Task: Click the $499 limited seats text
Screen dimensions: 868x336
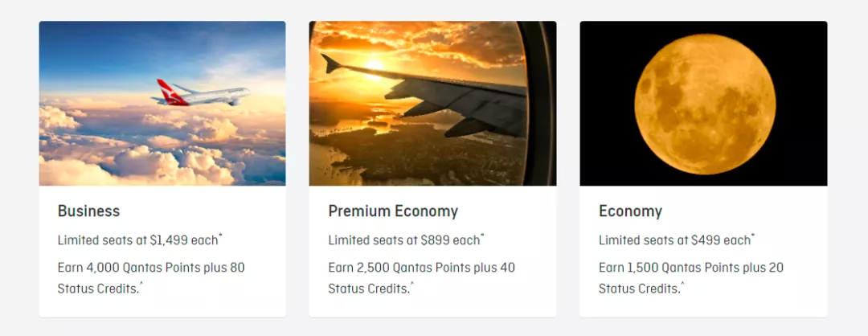Action: tap(675, 240)
